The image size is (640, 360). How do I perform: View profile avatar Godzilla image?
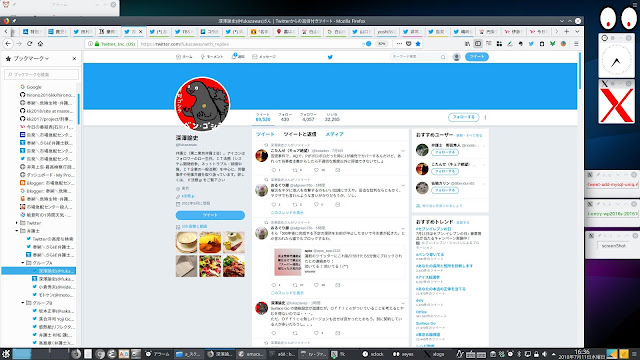pos(202,104)
